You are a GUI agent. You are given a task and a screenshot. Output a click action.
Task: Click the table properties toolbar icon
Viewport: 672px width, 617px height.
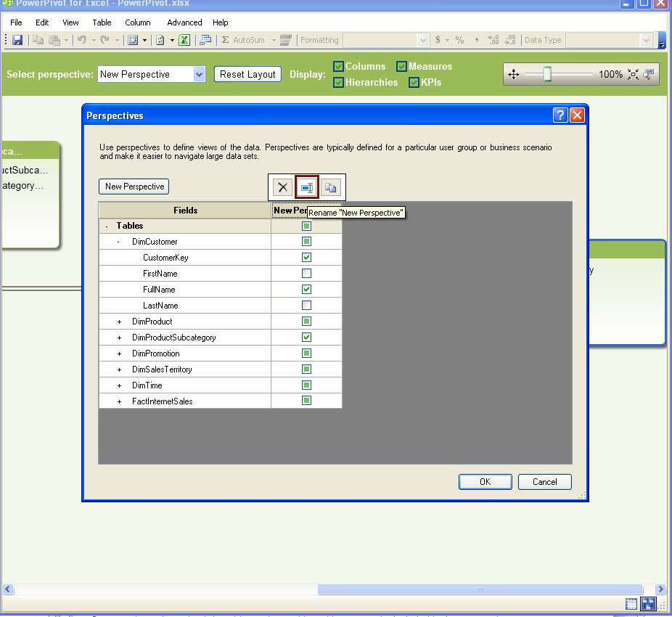click(x=133, y=40)
